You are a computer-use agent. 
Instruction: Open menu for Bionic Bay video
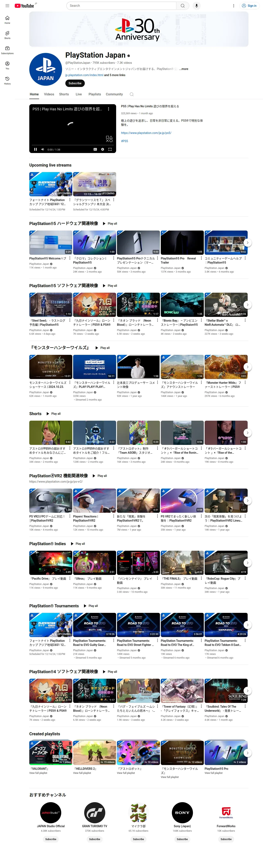201,320
